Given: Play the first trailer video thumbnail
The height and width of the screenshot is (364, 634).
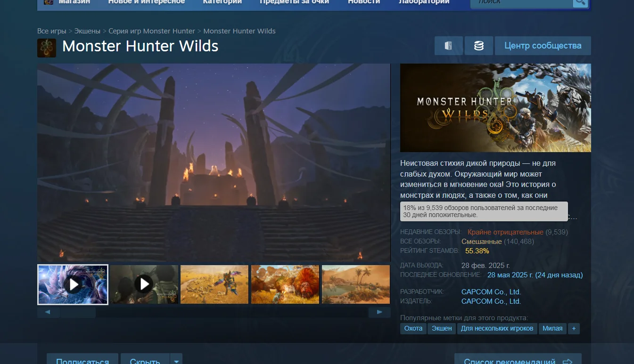Looking at the screenshot, I should pyautogui.click(x=73, y=284).
